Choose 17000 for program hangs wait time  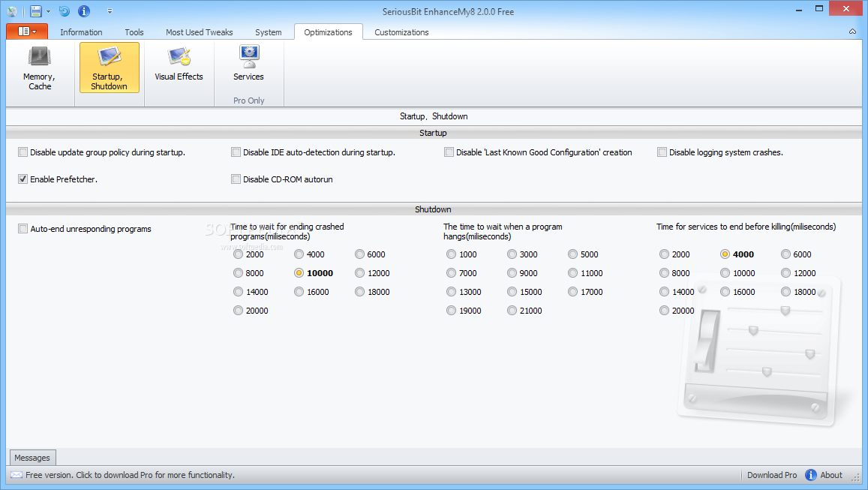(573, 292)
